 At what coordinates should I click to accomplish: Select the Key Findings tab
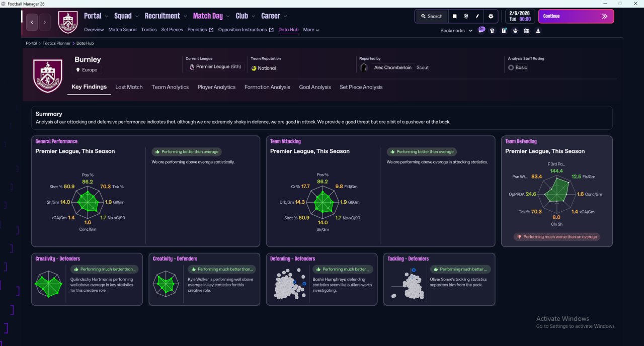point(89,87)
